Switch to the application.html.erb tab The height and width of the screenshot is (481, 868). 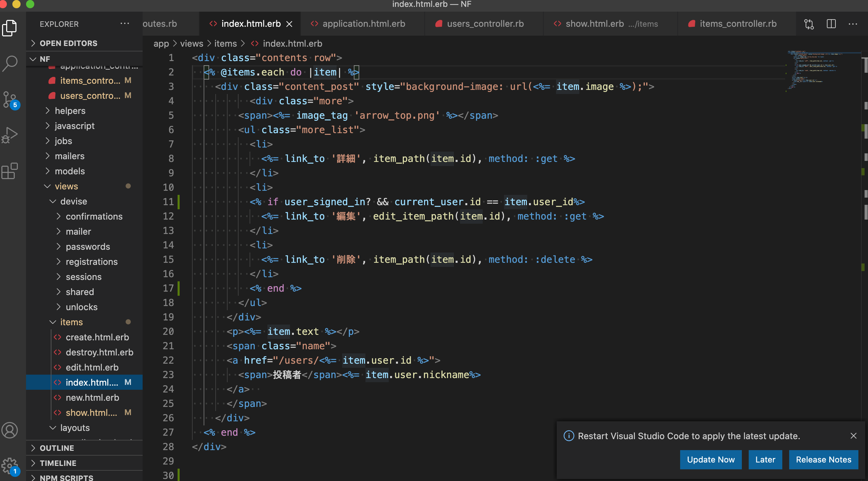tap(363, 24)
